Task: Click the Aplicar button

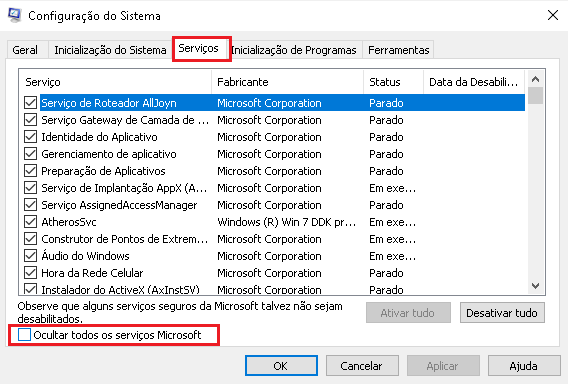Action: 443,366
